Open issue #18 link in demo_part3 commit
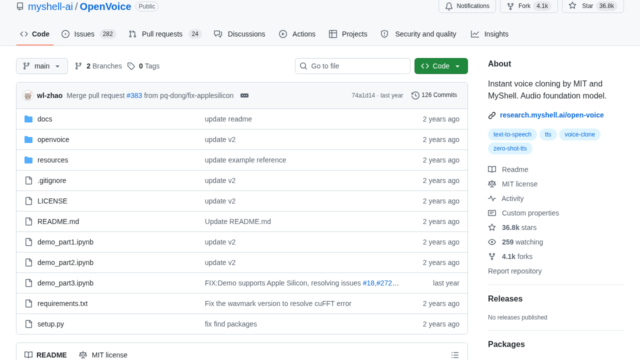 coord(368,283)
